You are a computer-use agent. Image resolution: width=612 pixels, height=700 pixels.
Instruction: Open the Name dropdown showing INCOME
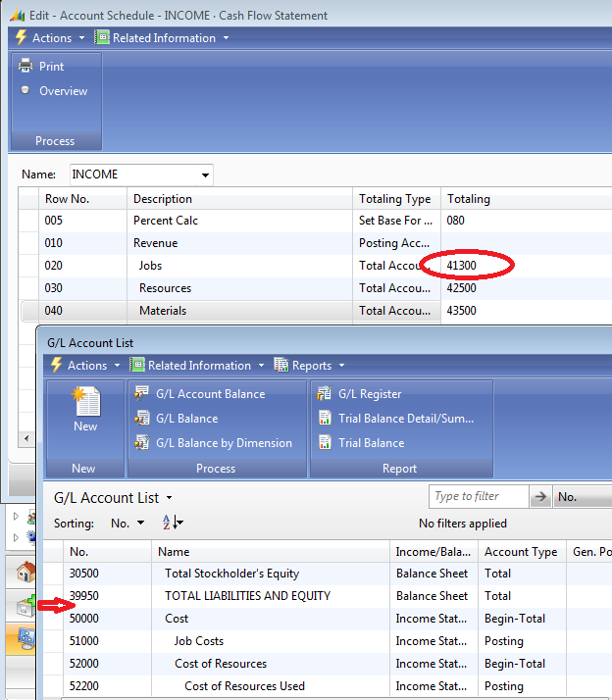coord(204,175)
